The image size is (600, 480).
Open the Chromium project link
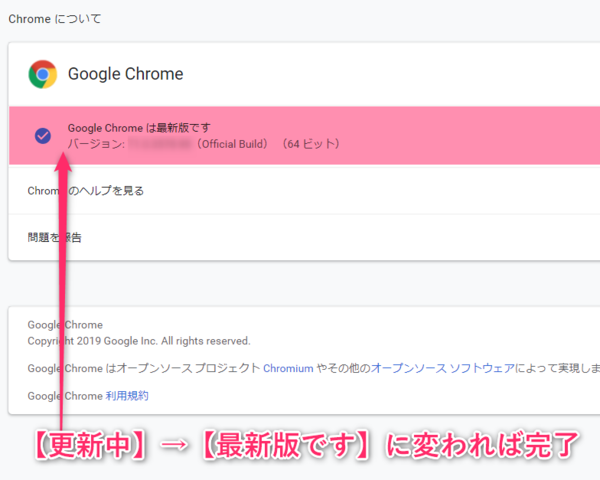coord(288,368)
